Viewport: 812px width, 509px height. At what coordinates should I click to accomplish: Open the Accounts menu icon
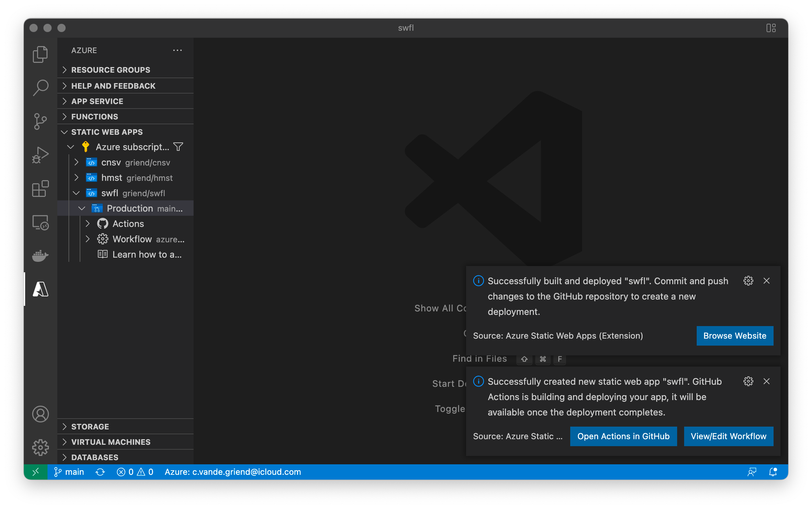40,414
